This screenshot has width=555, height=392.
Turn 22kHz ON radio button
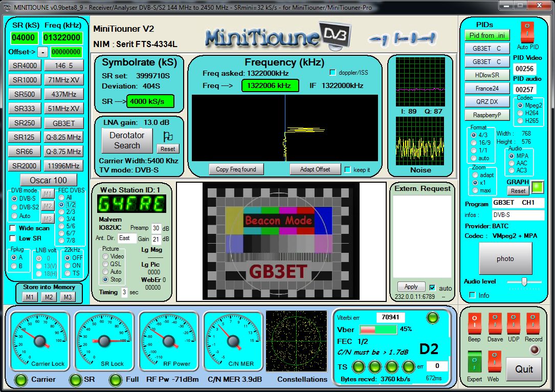tap(67, 266)
